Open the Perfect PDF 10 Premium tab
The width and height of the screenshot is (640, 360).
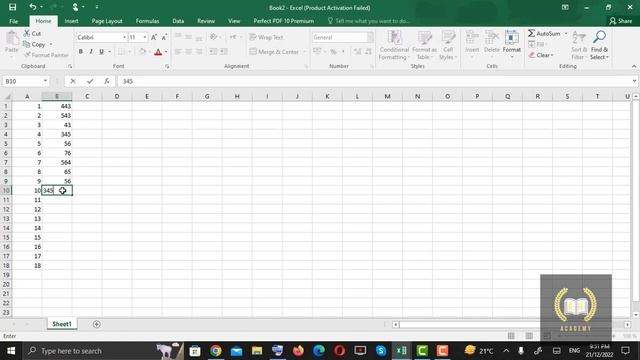284,21
